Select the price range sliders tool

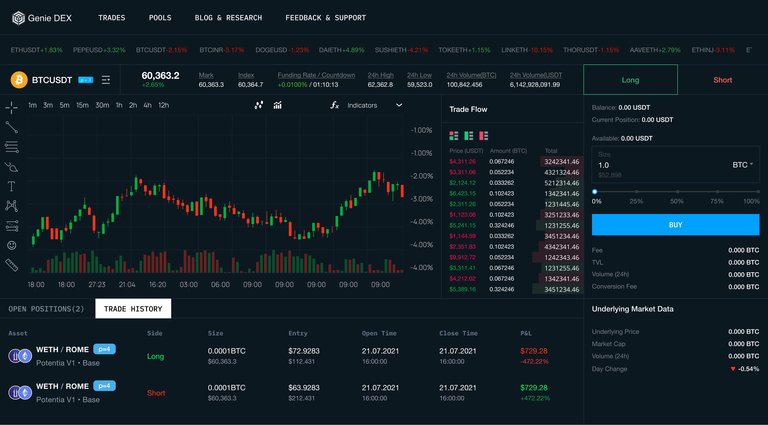tap(12, 226)
